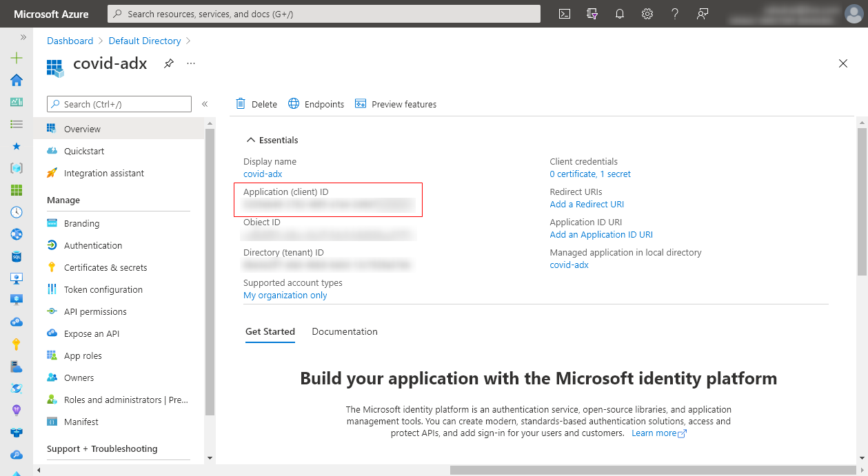868x476 pixels.
Task: Open Dashboard chart icon in left rail
Action: click(x=17, y=102)
